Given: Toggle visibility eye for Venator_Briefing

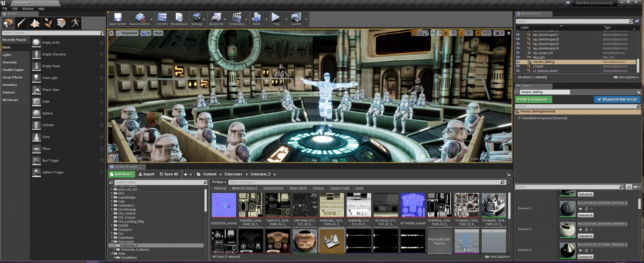Looking at the screenshot, I should click(x=518, y=62).
